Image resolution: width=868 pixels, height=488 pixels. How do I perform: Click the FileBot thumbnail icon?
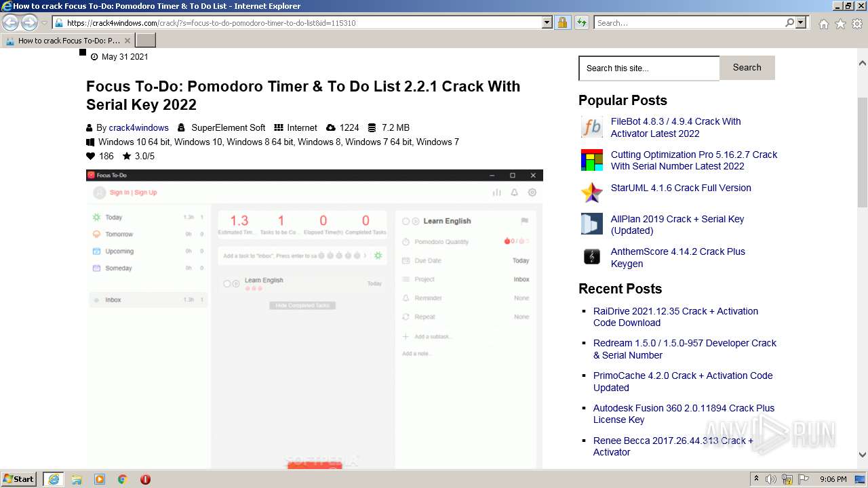(x=592, y=127)
